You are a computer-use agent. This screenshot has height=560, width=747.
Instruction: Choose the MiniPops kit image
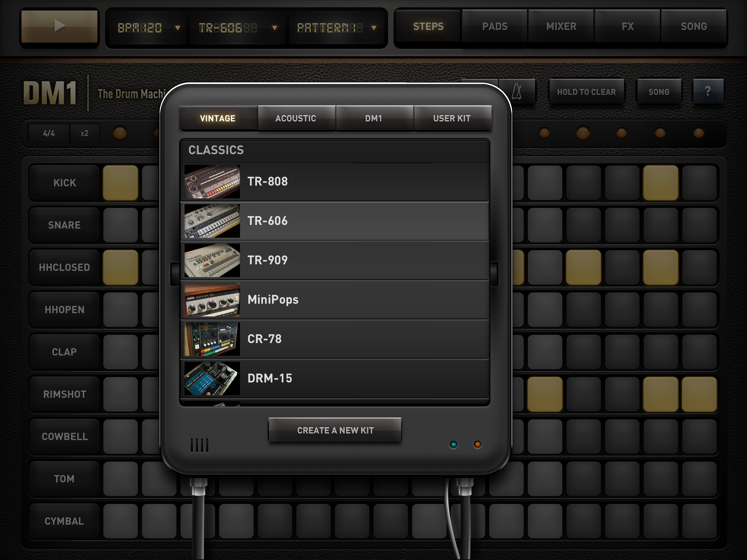coord(212,299)
